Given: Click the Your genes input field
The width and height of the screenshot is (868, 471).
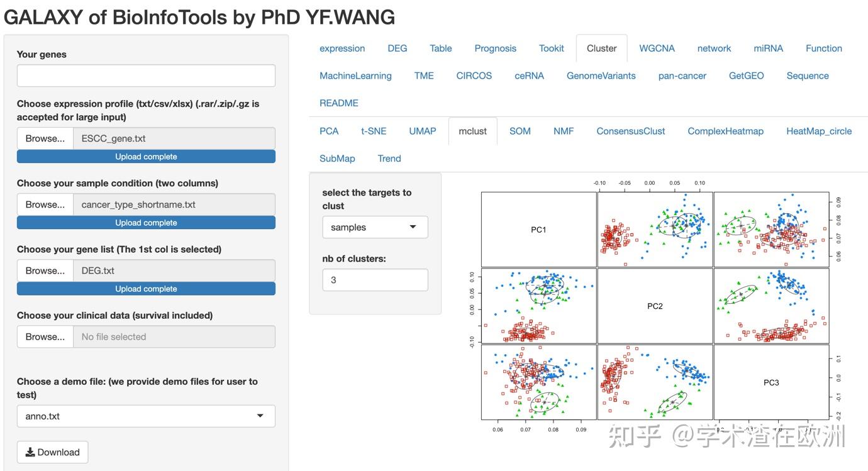Looking at the screenshot, I should click(146, 75).
